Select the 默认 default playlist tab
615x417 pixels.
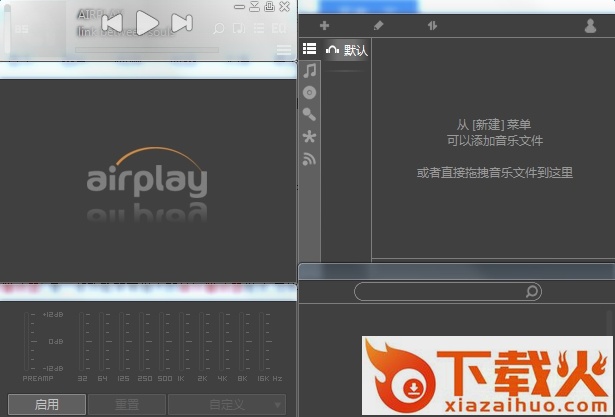pos(347,50)
